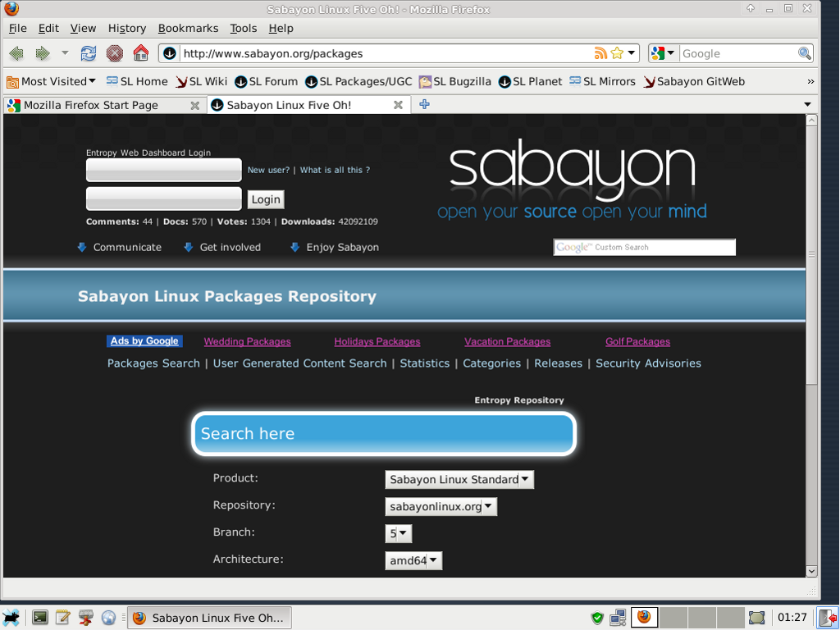Open the Architecture dropdown amd64

click(x=413, y=560)
